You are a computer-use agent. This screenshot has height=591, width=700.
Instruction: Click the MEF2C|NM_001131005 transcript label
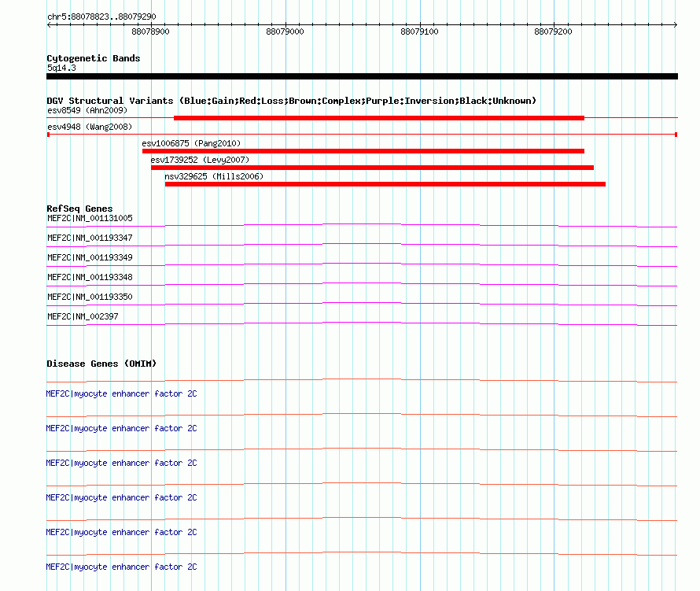coord(90,218)
